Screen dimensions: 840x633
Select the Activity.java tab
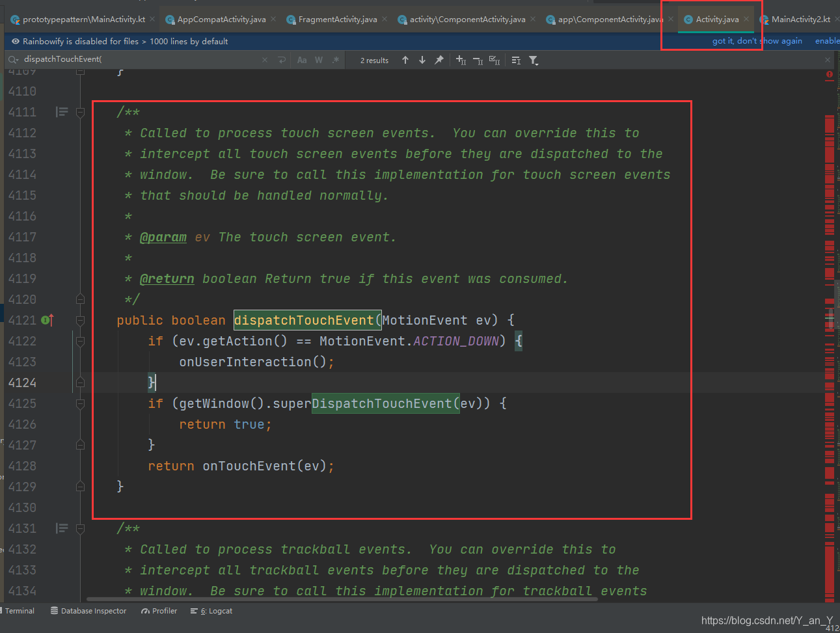coord(717,20)
